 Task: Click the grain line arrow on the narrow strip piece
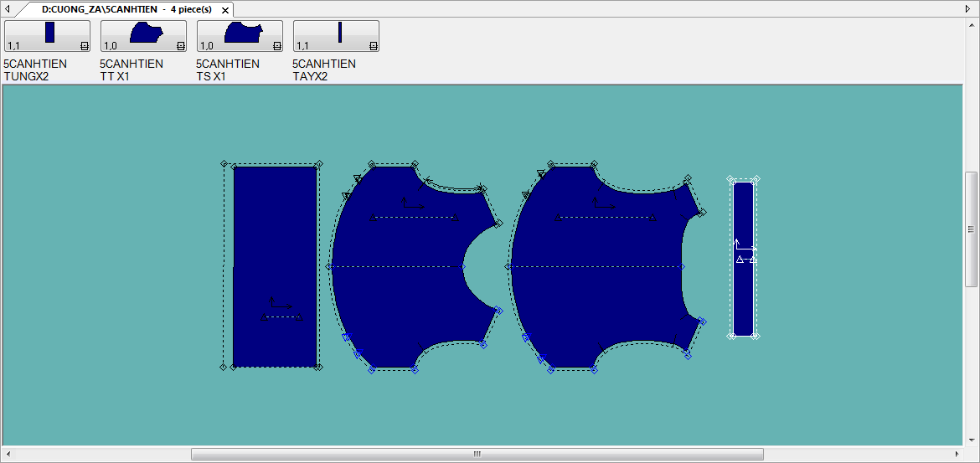point(744,247)
